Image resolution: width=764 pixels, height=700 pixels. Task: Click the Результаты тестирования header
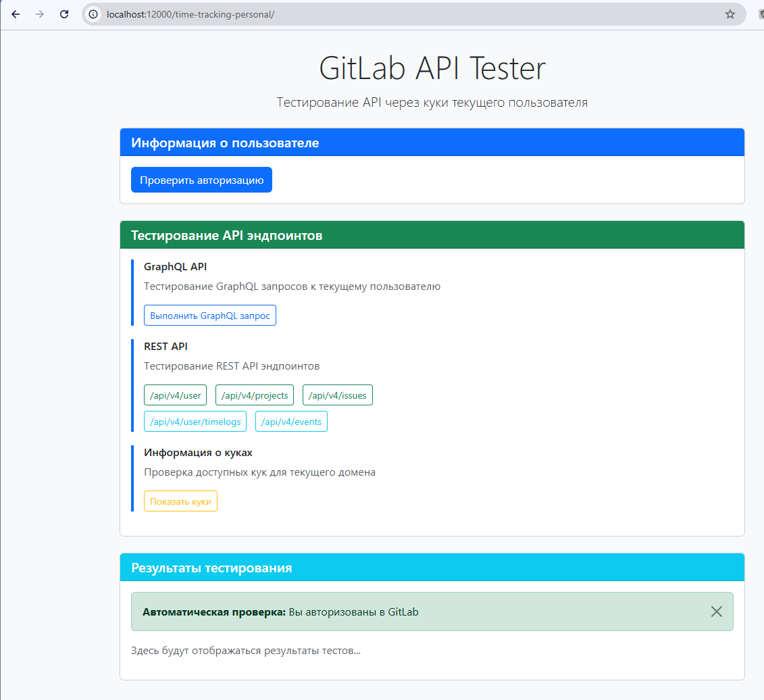click(x=432, y=568)
